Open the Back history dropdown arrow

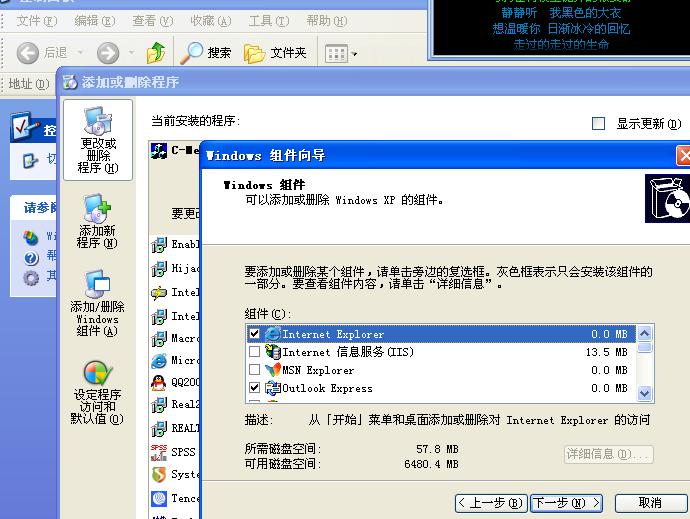(80, 53)
